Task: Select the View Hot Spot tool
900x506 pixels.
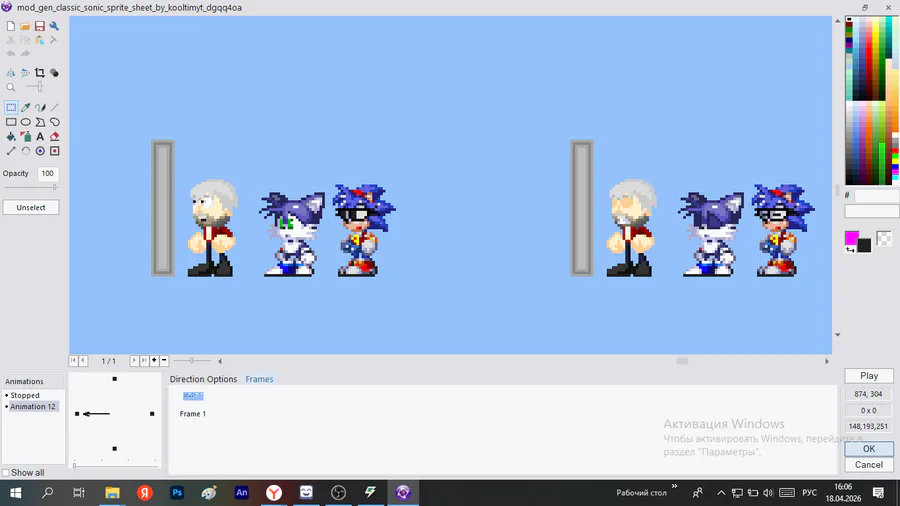Action: coord(40,151)
